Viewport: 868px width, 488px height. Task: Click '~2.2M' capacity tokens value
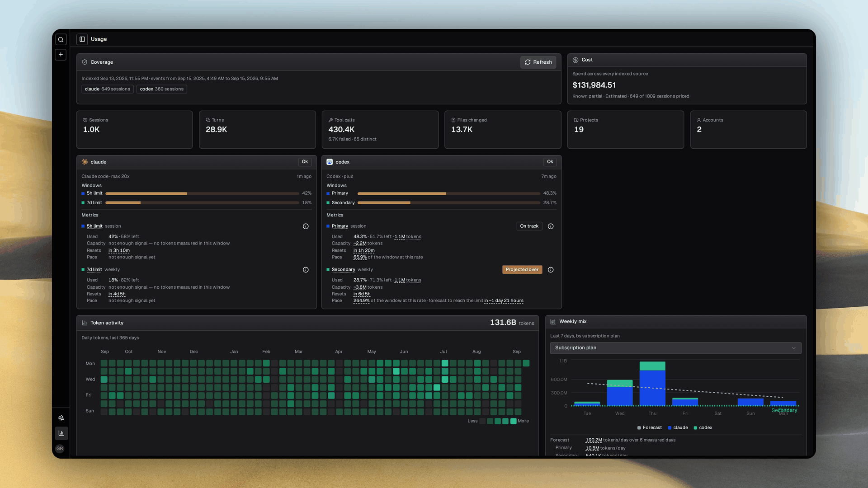click(360, 244)
